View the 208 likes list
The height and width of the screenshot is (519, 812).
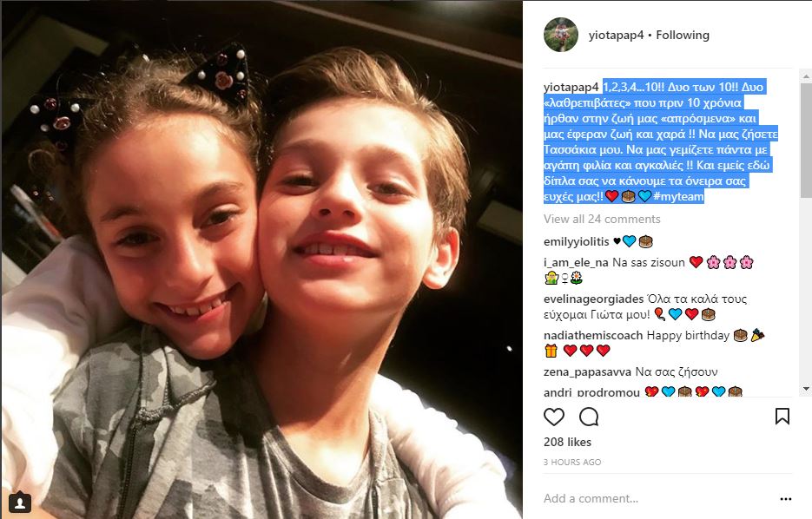pyautogui.click(x=567, y=442)
